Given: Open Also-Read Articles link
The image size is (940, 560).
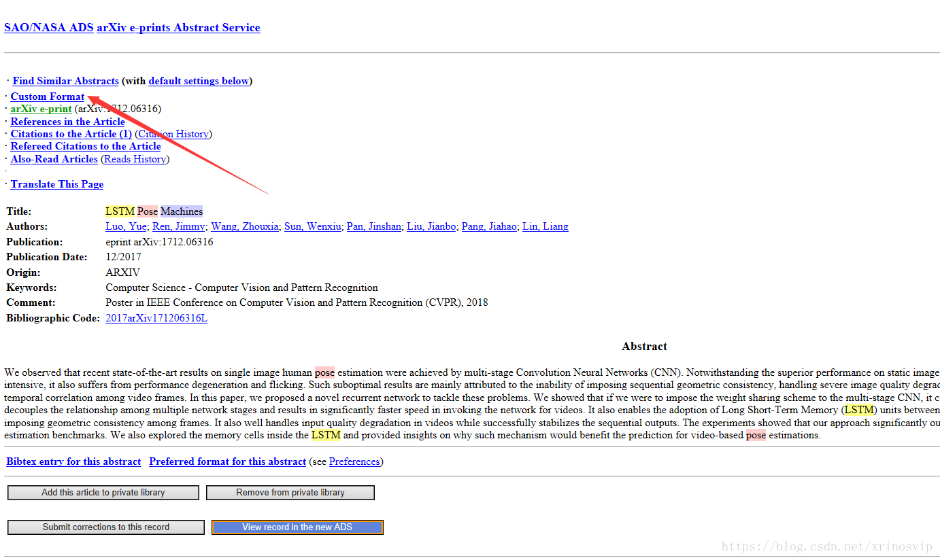Looking at the screenshot, I should tap(54, 159).
